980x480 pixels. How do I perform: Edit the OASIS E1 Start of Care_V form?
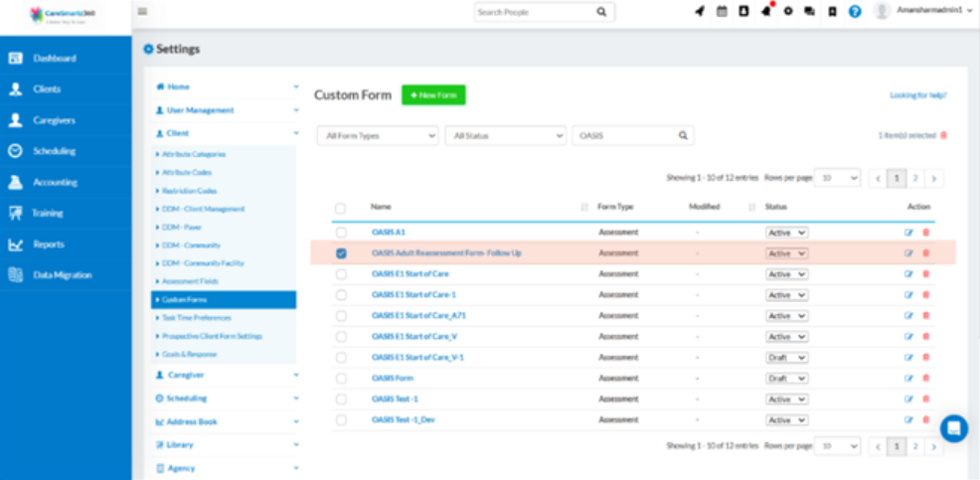point(908,336)
